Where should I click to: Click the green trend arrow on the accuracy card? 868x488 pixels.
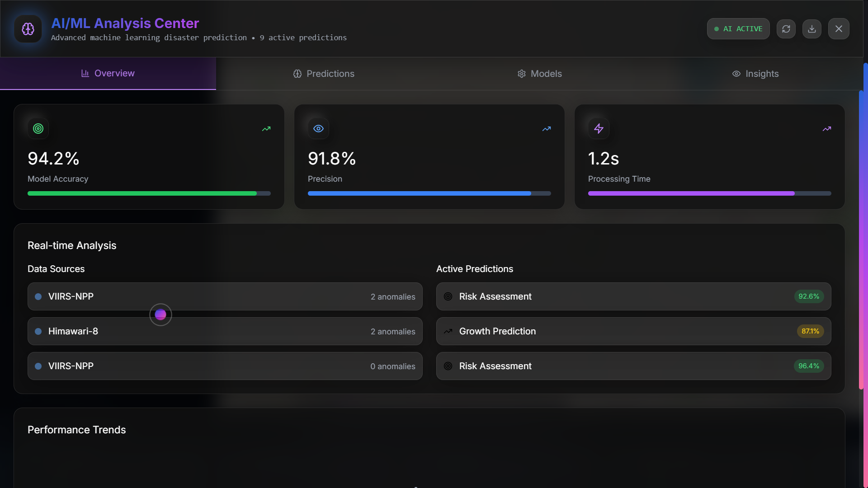266,129
